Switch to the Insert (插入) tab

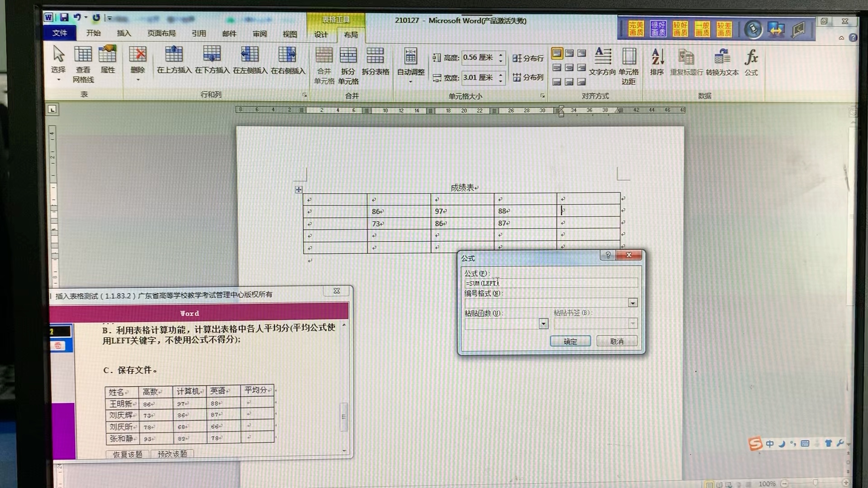[124, 33]
